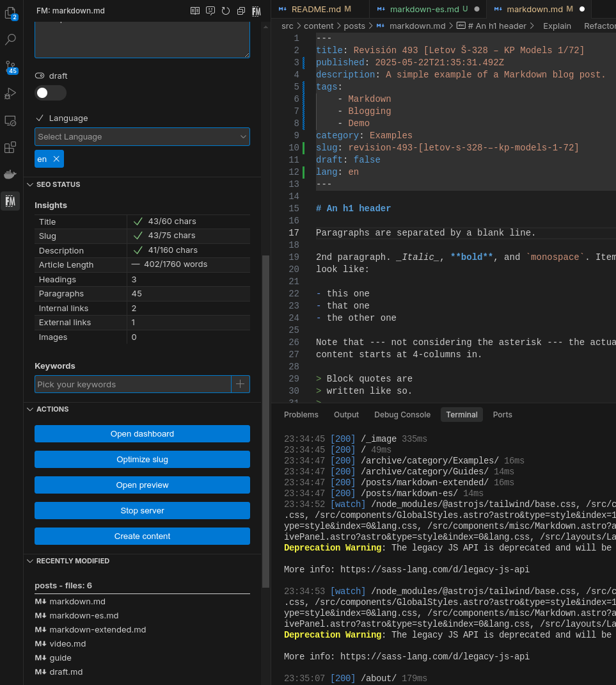Screen dimensions: 616x685
Task: Click the Open preview button
Action: tap(142, 485)
